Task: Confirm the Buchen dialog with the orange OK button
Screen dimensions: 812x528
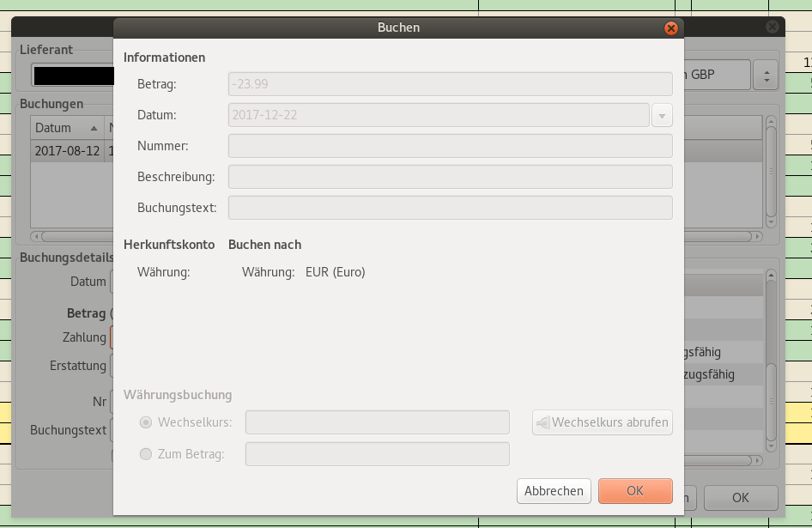Action: 635,491
